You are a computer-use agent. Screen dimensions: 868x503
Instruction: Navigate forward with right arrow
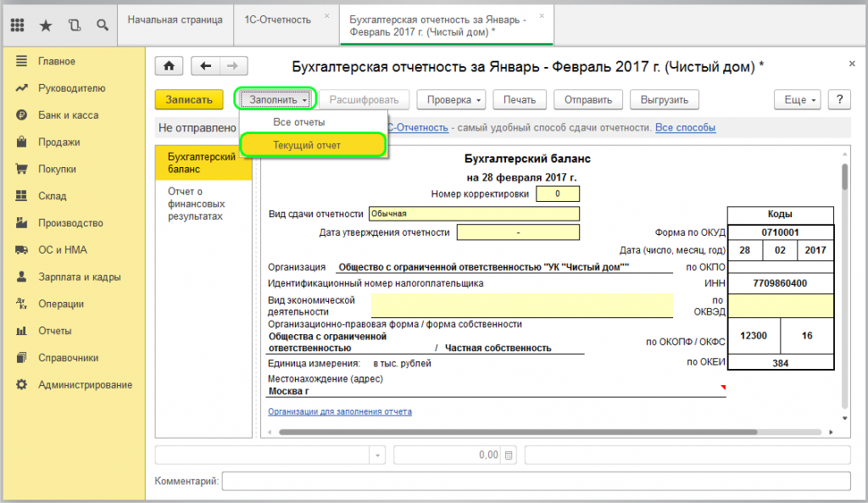(233, 66)
